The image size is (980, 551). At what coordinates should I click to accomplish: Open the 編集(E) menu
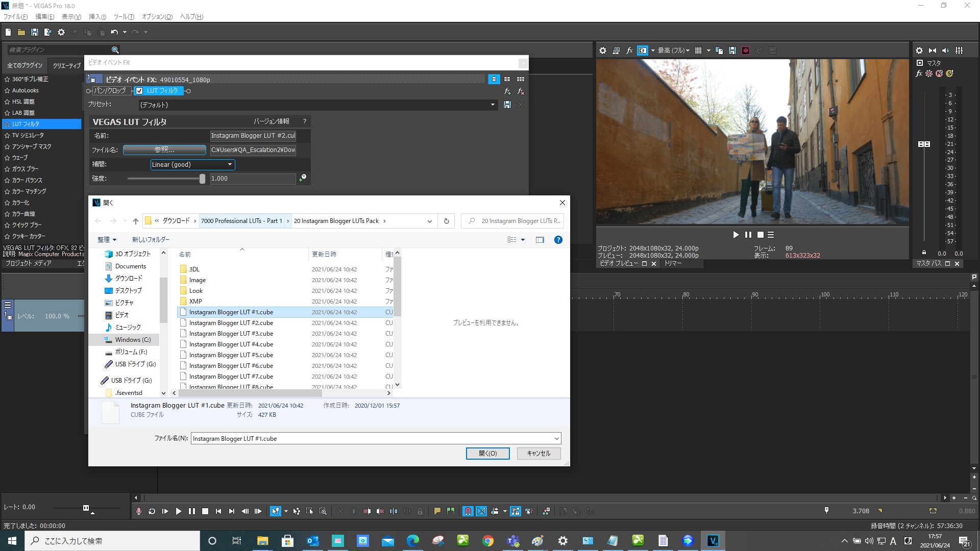[45, 17]
